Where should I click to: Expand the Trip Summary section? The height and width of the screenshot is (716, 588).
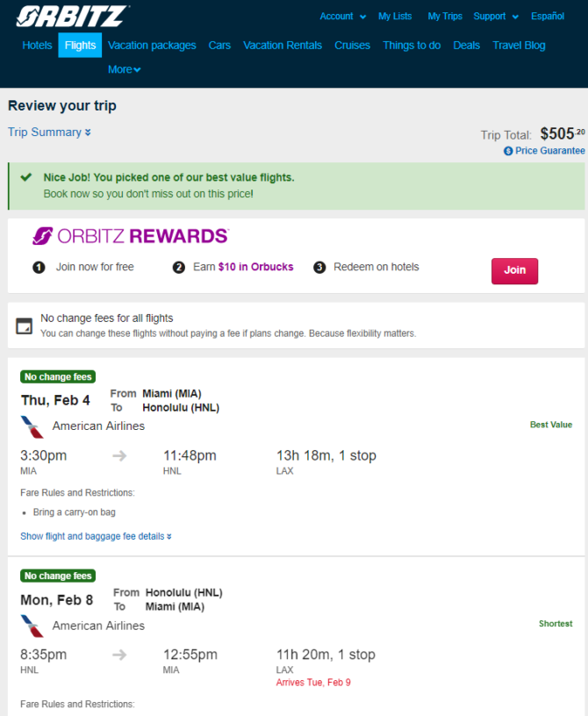[49, 132]
